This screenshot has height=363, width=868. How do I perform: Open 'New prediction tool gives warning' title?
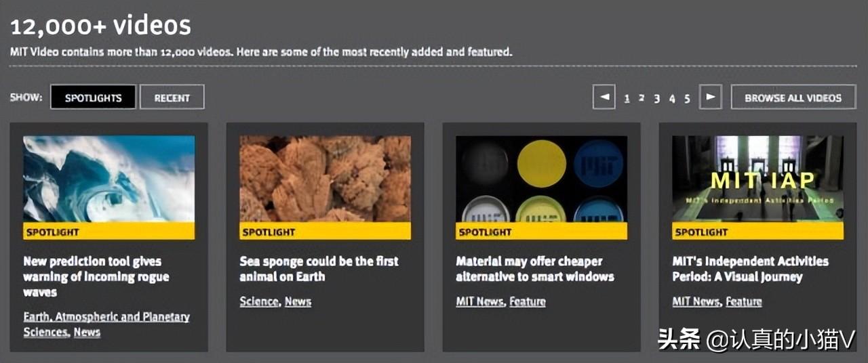pyautogui.click(x=96, y=276)
